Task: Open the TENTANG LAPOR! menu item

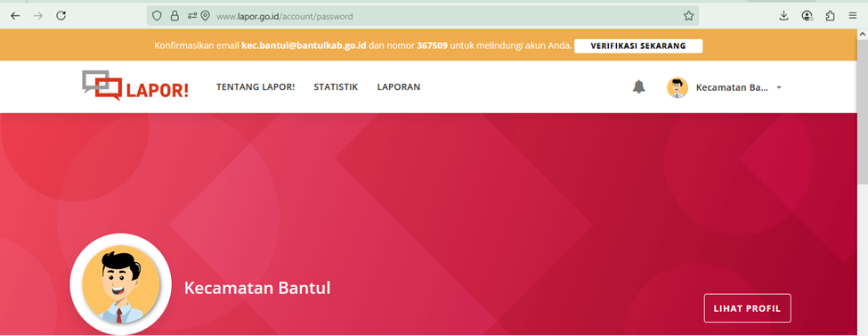Action: 256,87
